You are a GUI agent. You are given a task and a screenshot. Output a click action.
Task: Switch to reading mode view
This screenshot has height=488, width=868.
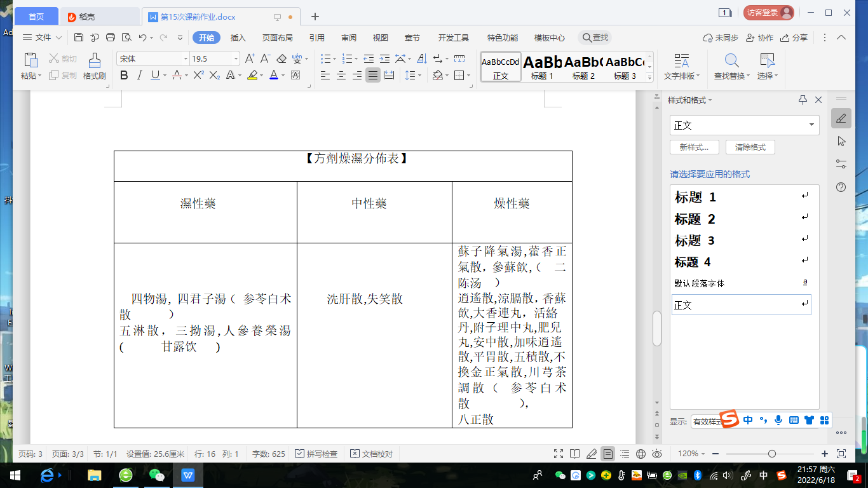click(x=575, y=454)
